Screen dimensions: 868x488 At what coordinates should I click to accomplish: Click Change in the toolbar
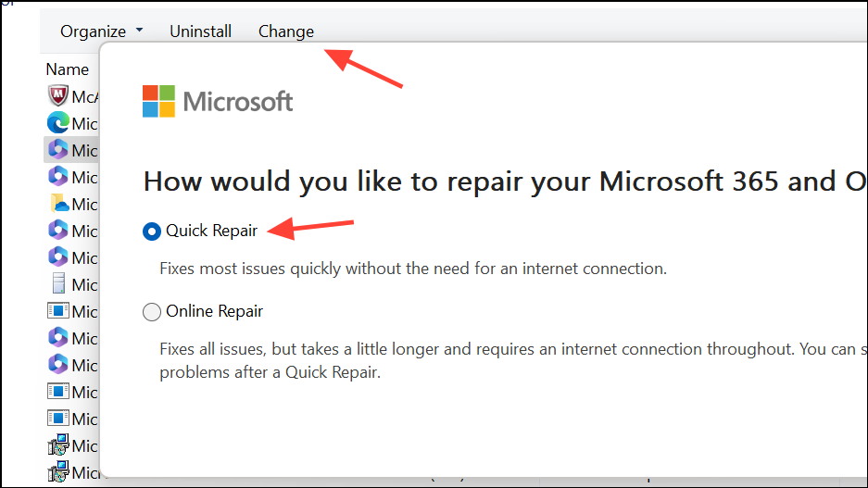[x=286, y=31]
